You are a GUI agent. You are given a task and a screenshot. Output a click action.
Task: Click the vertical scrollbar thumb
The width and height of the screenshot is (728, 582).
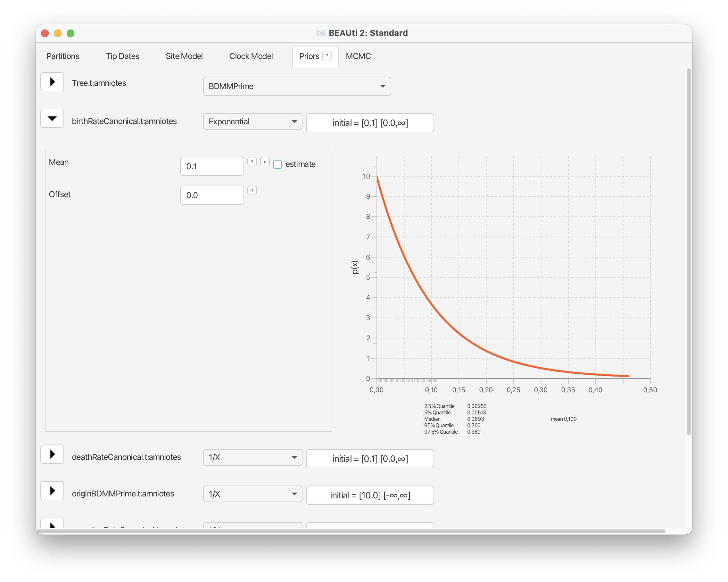coord(689,252)
